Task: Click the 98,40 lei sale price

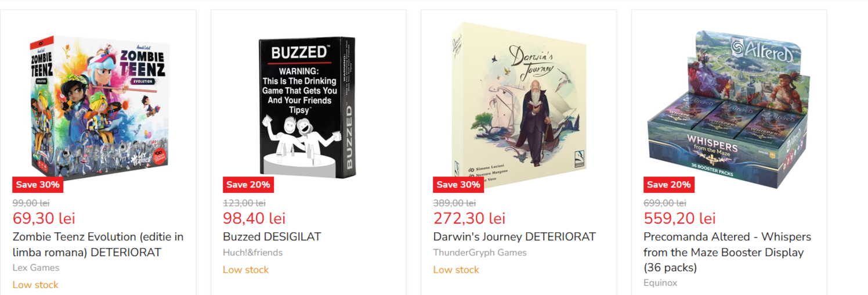Action: pos(254,218)
